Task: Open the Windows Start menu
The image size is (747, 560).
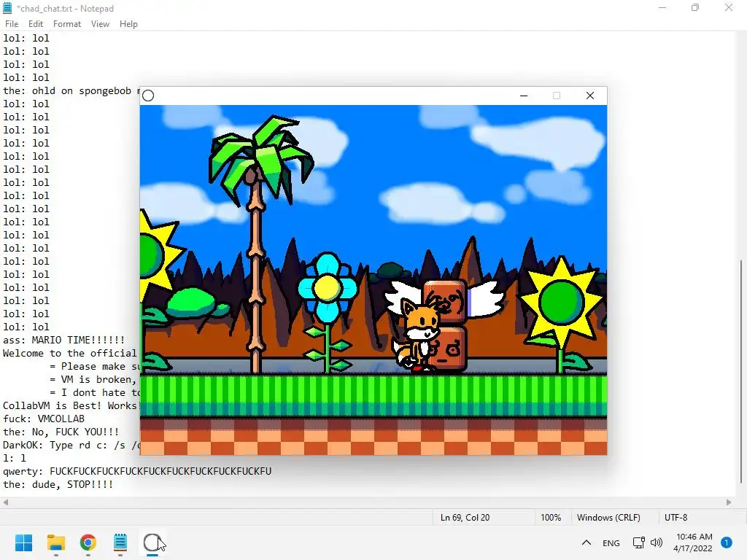Action: pyautogui.click(x=24, y=542)
